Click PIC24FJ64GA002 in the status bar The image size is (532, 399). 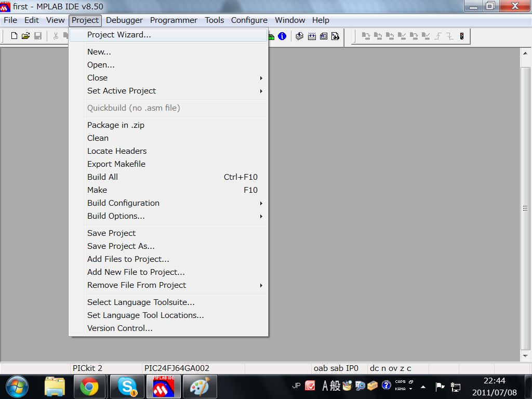coord(177,368)
